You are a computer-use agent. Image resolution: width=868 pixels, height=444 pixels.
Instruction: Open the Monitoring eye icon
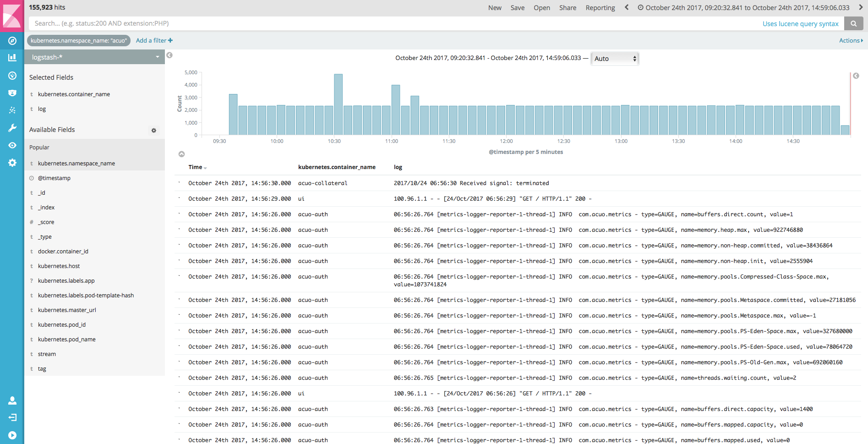(x=12, y=145)
